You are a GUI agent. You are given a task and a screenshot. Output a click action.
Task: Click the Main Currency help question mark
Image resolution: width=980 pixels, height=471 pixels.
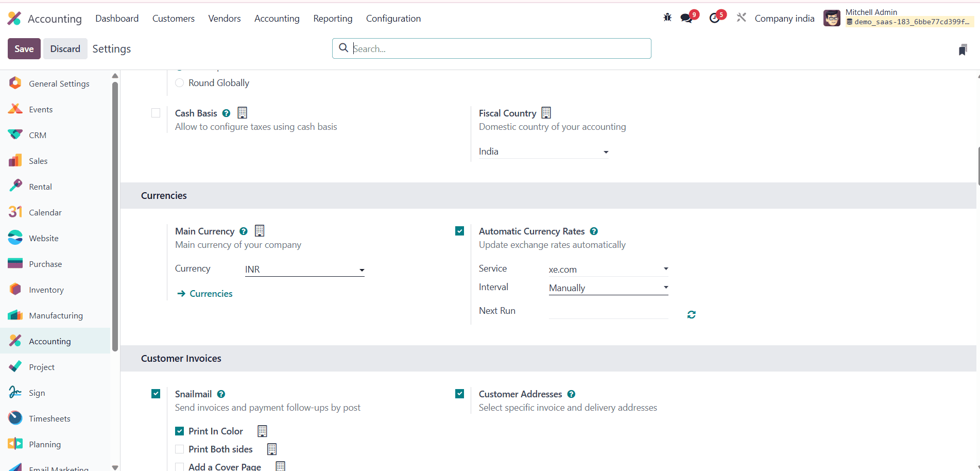pyautogui.click(x=244, y=231)
